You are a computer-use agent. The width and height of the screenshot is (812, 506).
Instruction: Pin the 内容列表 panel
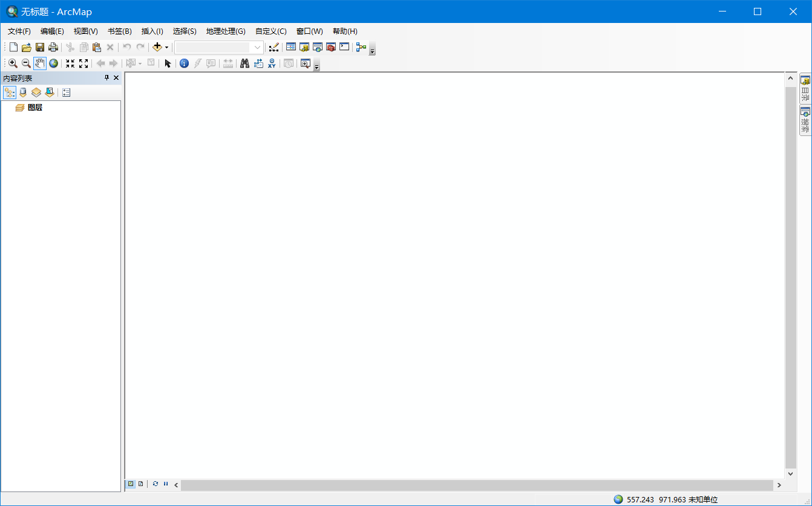(106, 77)
